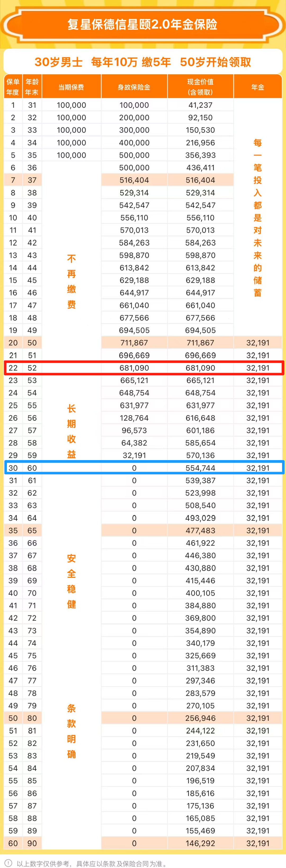The width and height of the screenshot is (286, 868).
Task: Select the vertical text 安全稳健
Action: point(71,581)
